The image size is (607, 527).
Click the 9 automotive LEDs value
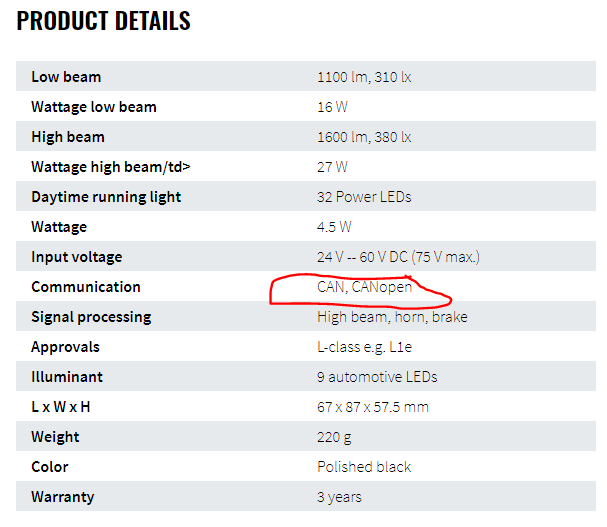[x=377, y=377]
